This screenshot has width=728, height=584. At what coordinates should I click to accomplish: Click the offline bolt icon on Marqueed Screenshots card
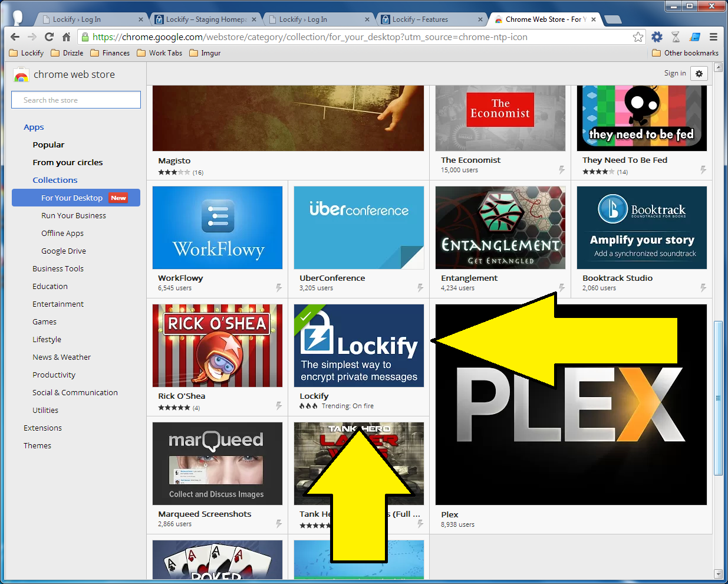(279, 524)
